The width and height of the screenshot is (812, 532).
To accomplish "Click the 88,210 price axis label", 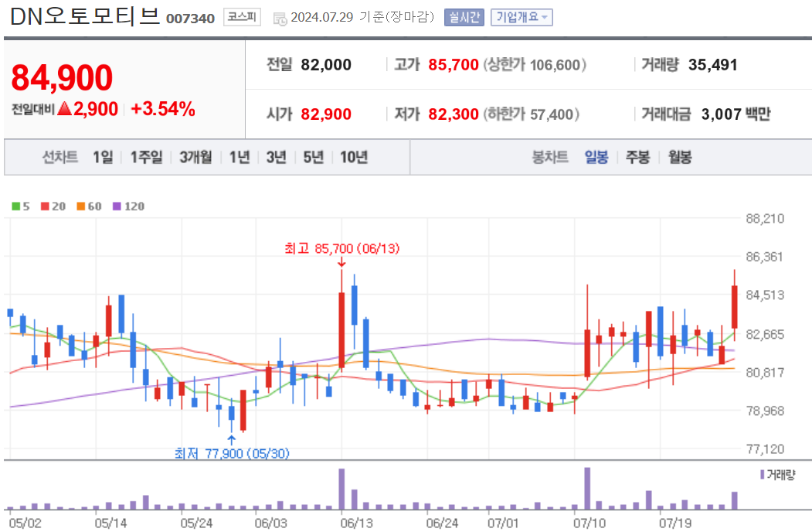I will (x=765, y=219).
